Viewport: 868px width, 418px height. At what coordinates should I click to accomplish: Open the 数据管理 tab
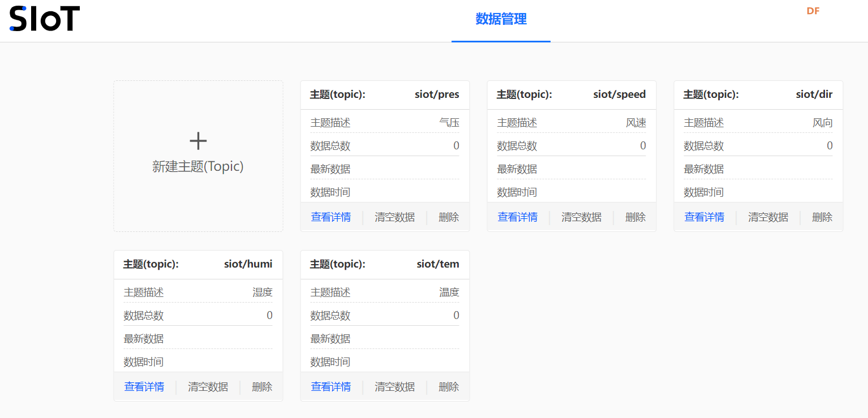click(501, 19)
